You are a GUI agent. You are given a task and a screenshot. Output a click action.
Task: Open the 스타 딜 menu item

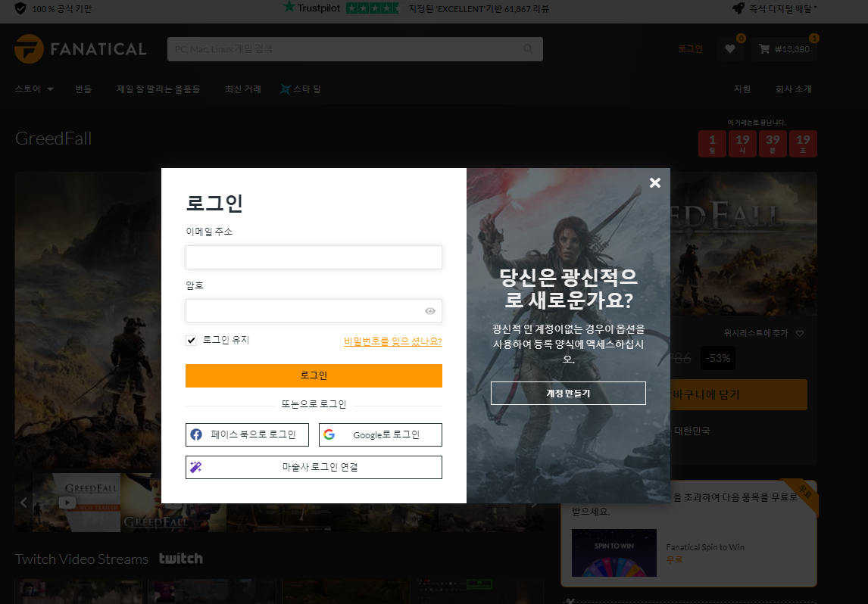click(301, 89)
